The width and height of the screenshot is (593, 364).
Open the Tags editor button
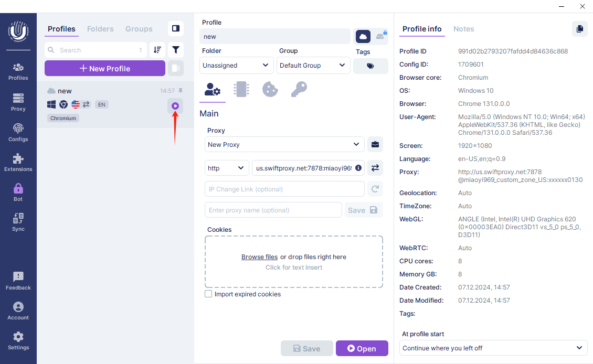[x=370, y=66]
